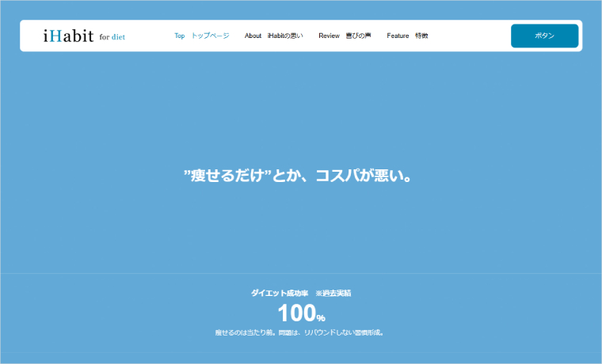Click the large 100 statistic number

pyautogui.click(x=295, y=314)
